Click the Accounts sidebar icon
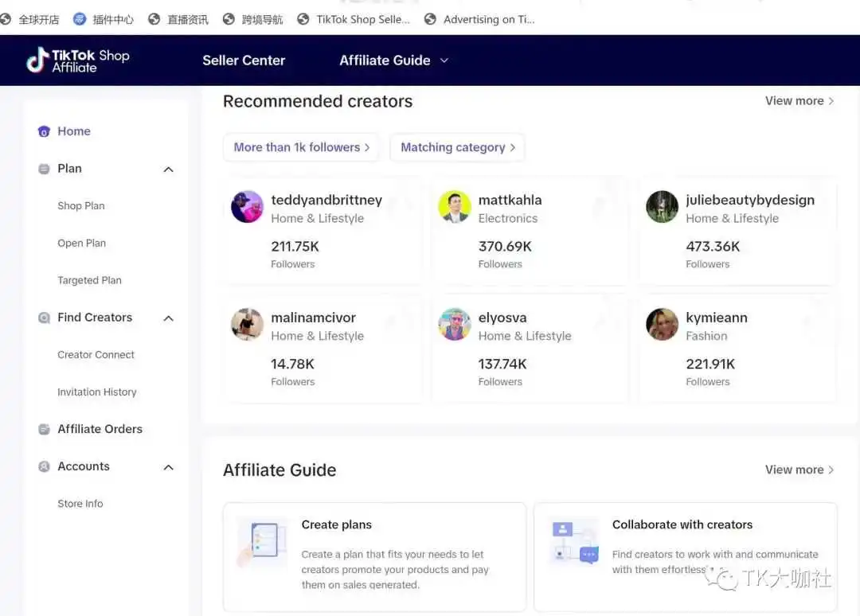The width and height of the screenshot is (860, 616). pyautogui.click(x=44, y=467)
